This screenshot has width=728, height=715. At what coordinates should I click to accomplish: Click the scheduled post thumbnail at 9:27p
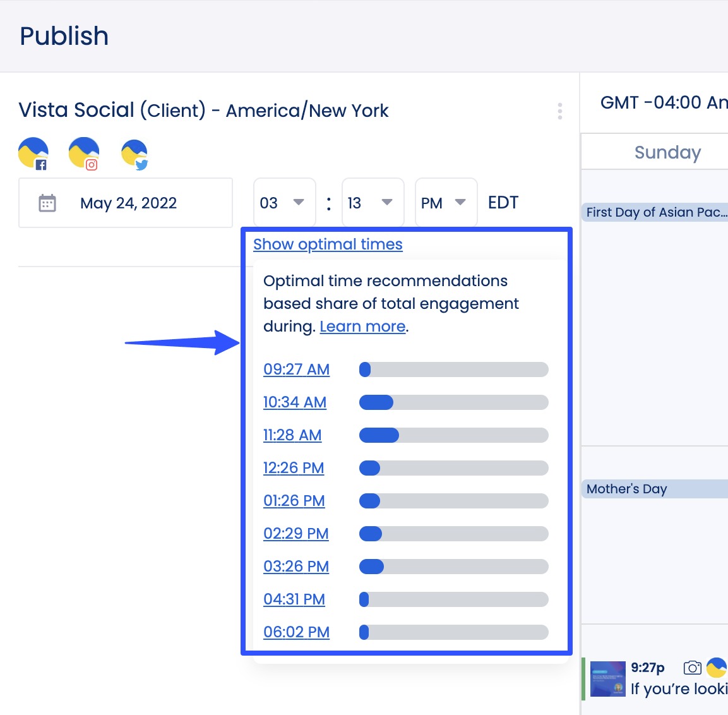coord(607,679)
